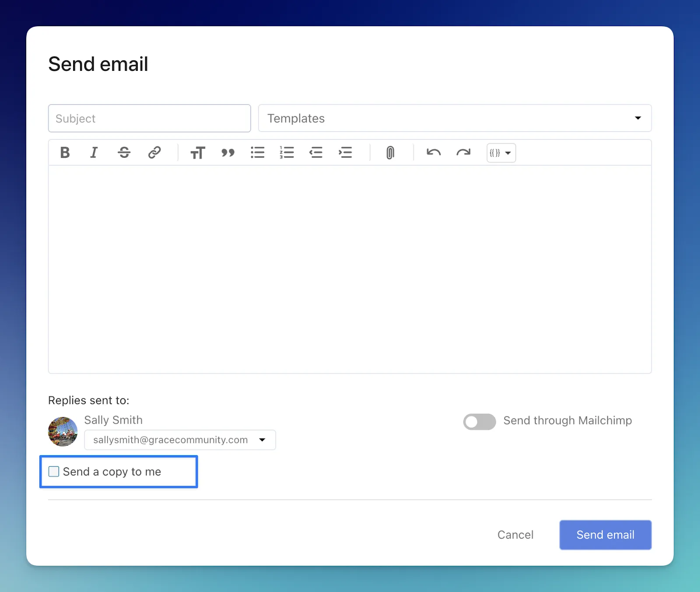The image size is (700, 592).
Task: Toggle bold formatting in the toolbar
Action: (x=65, y=153)
